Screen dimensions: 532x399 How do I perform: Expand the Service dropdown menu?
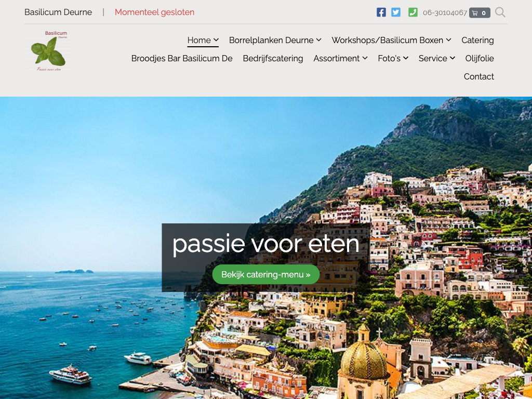coord(453,58)
